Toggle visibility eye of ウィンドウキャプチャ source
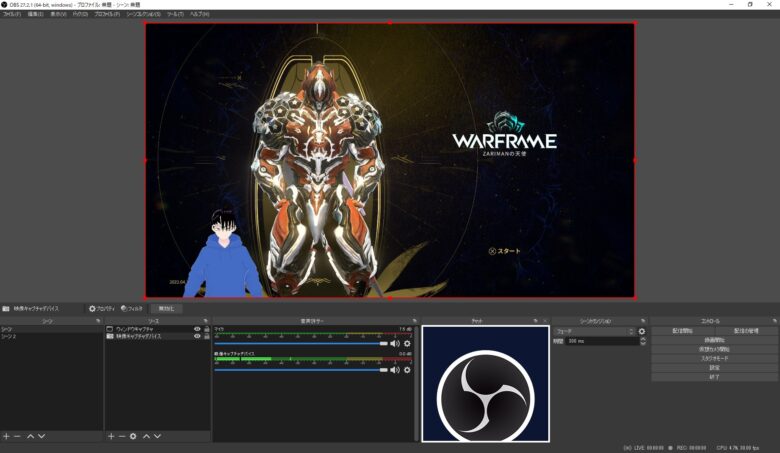The width and height of the screenshot is (780, 453). tap(197, 329)
